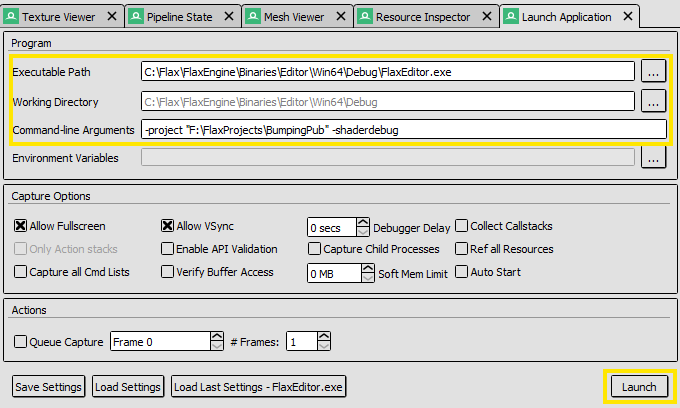Enable the Queue Capture checkbox
Viewport: 680px width, 408px height.
20,342
